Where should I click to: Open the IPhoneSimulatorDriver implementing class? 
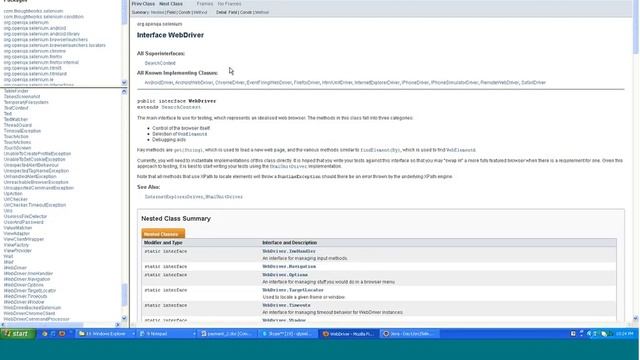[x=454, y=82]
